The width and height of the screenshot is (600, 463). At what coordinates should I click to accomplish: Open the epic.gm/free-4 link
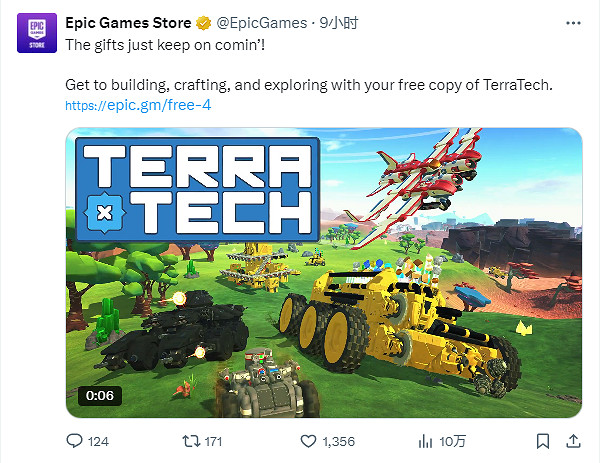point(138,105)
